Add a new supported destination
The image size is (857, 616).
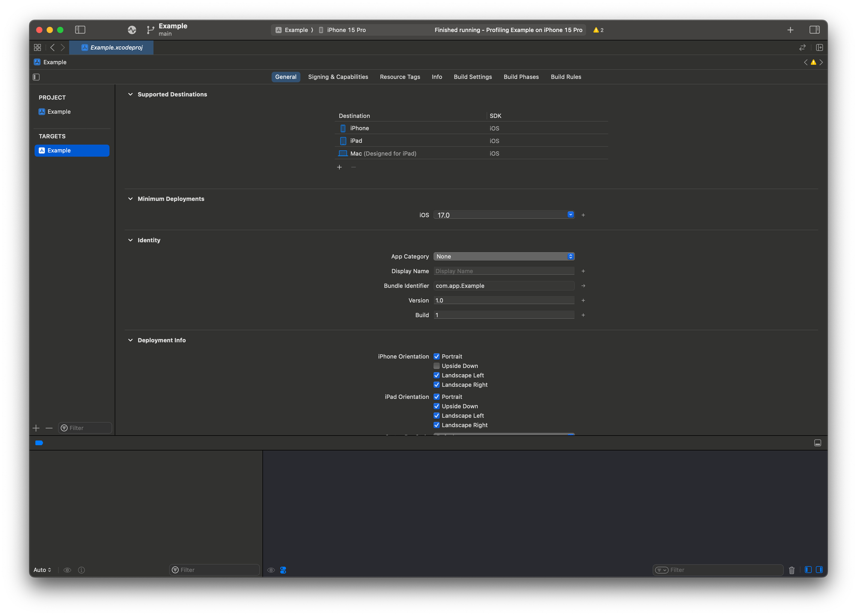pyautogui.click(x=339, y=167)
